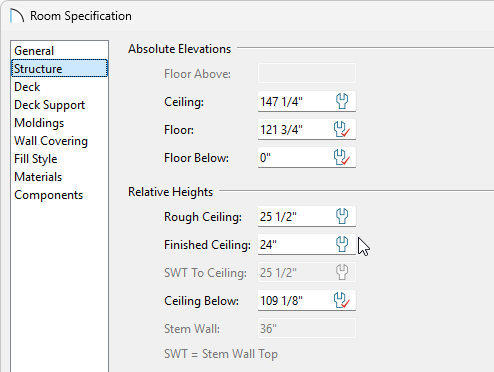Click the wrench icon in Floor Below field
494x372 pixels.
coord(342,157)
